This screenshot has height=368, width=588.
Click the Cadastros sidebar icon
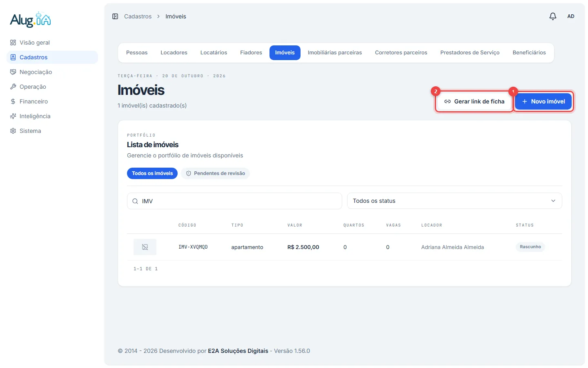pyautogui.click(x=13, y=57)
